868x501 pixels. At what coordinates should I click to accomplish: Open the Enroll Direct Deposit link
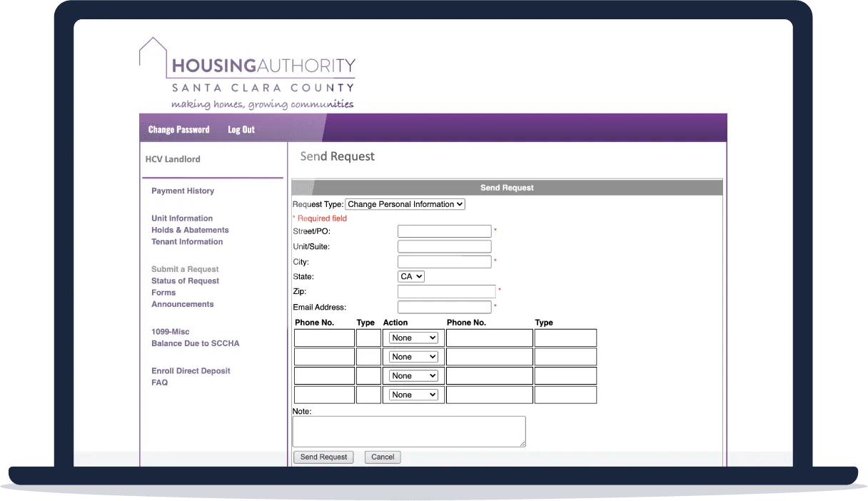point(191,371)
